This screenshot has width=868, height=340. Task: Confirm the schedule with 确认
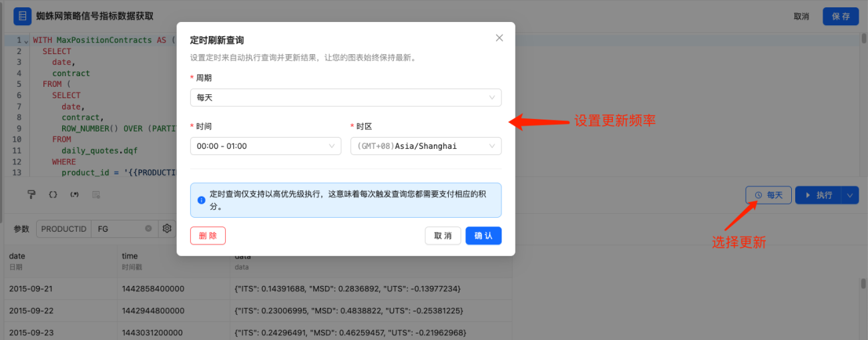[483, 236]
